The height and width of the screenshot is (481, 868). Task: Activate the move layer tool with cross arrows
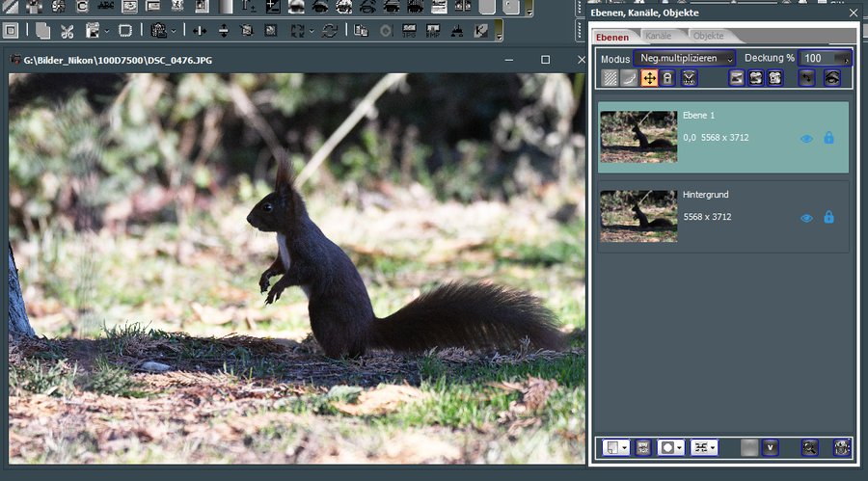pos(649,78)
